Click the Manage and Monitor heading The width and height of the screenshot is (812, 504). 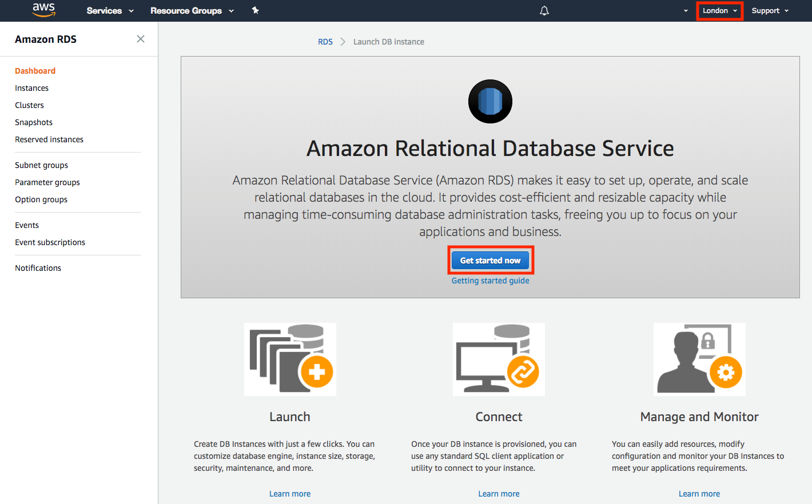[699, 417]
